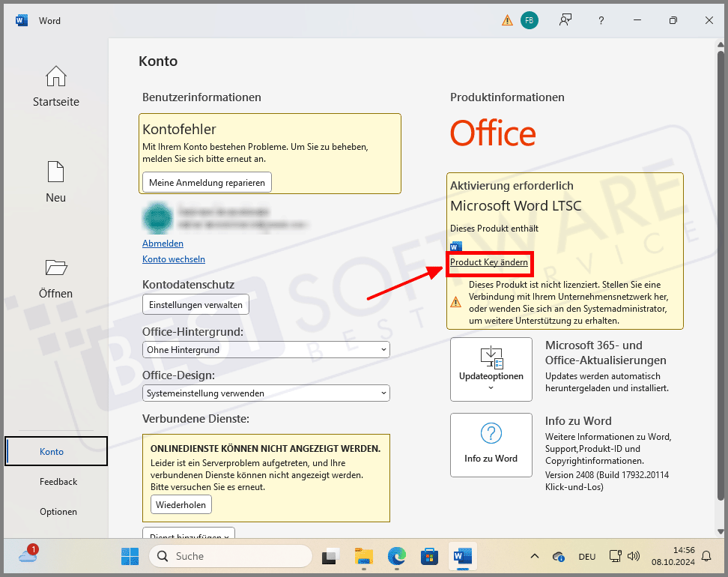Open the notification bell icon
This screenshot has height=577, width=728.
[706, 556]
